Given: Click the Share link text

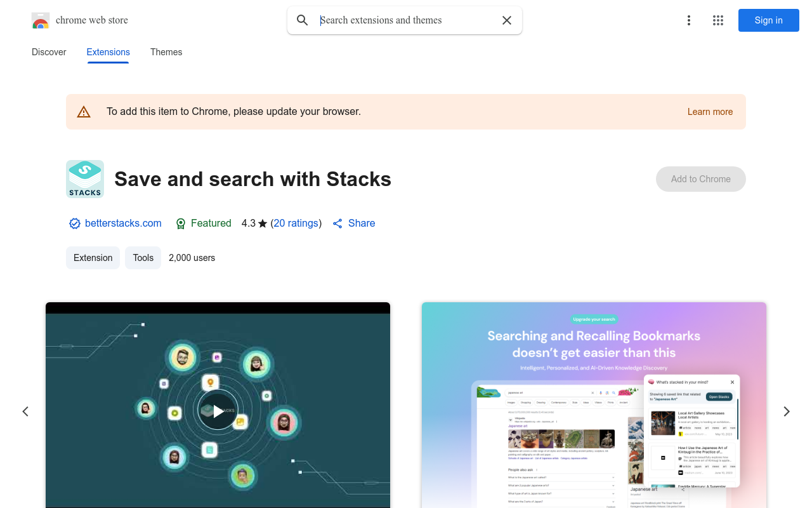Looking at the screenshot, I should click(x=362, y=224).
